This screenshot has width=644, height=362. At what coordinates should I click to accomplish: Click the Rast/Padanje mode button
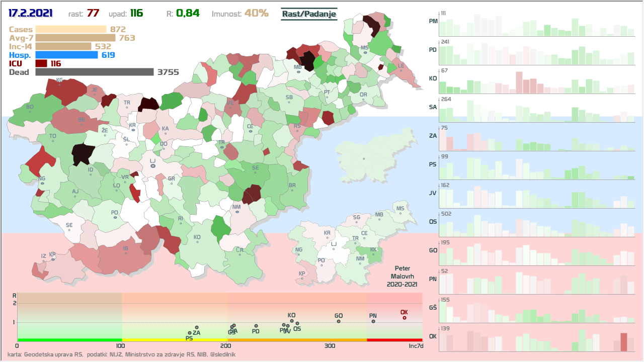tap(308, 14)
